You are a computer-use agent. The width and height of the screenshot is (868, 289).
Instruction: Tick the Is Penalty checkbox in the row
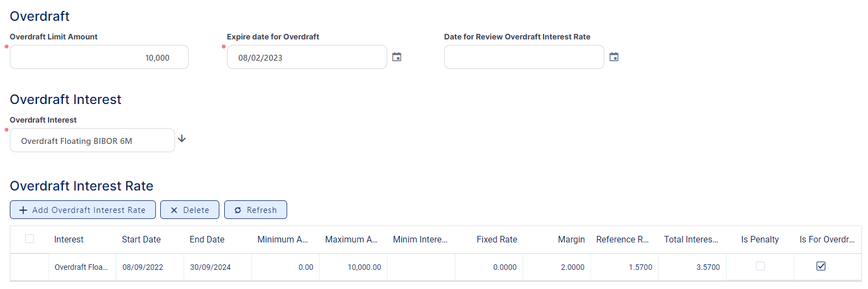760,266
